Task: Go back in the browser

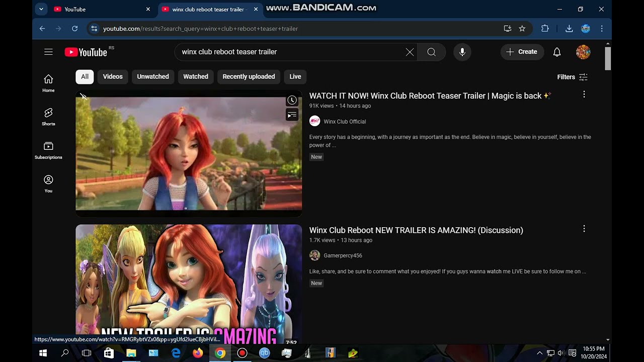Action: (x=42, y=29)
